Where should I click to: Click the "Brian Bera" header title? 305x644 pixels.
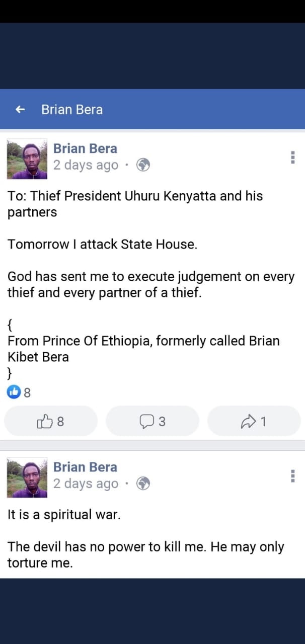(72, 109)
